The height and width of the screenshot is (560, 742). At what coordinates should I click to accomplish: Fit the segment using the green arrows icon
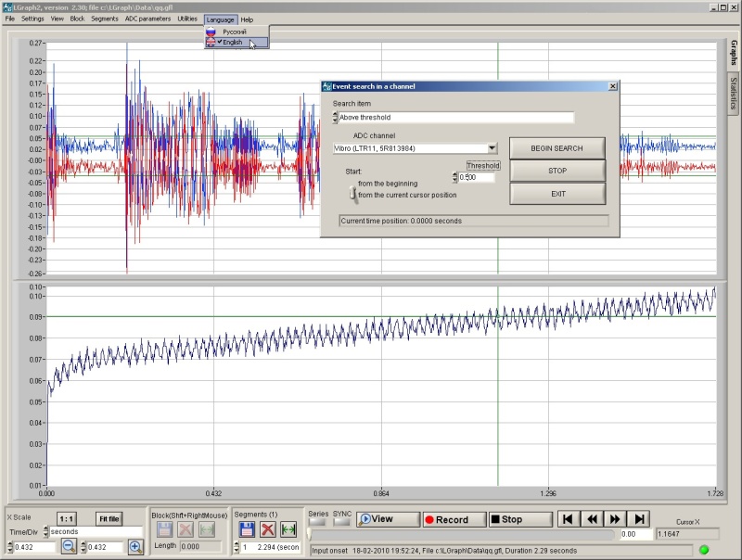point(288,529)
